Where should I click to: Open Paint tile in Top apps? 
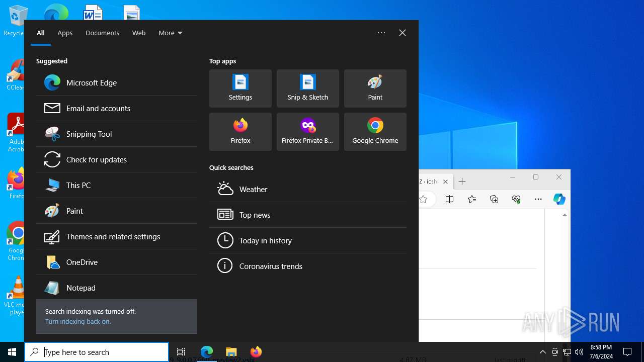click(375, 88)
